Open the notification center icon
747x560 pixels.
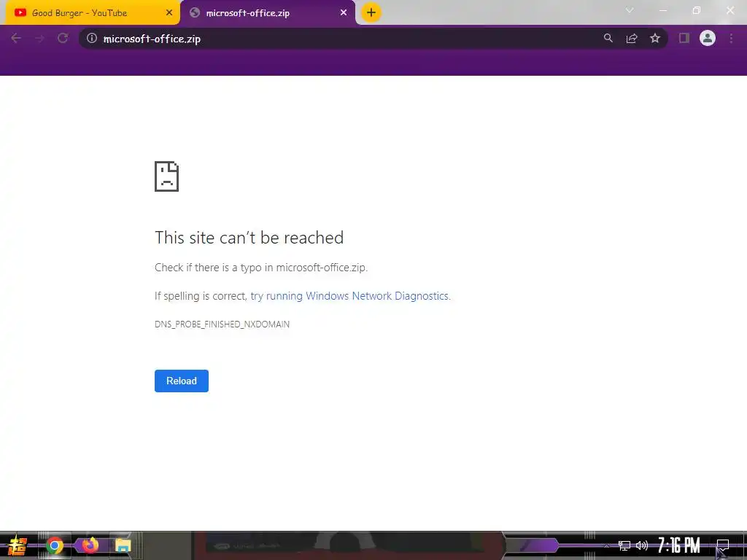tap(723, 545)
